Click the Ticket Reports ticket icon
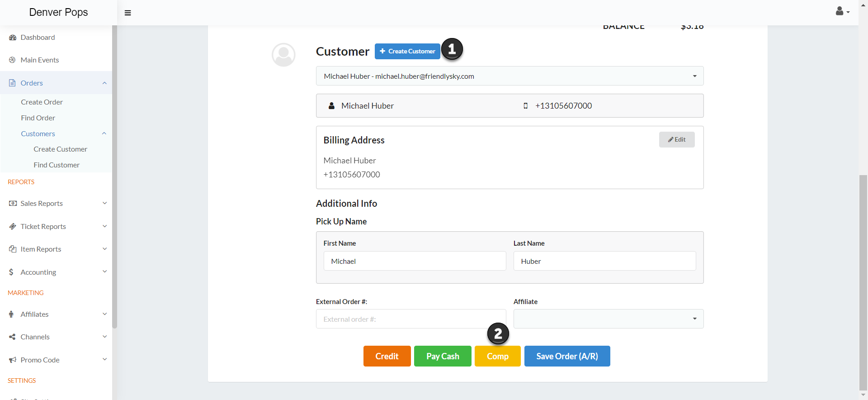 pyautogui.click(x=13, y=227)
